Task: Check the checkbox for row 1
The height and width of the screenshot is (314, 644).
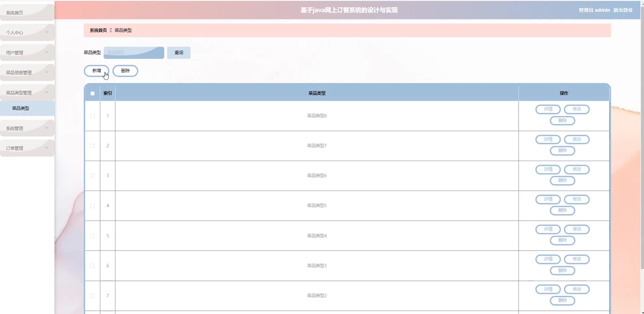Action: (93, 116)
